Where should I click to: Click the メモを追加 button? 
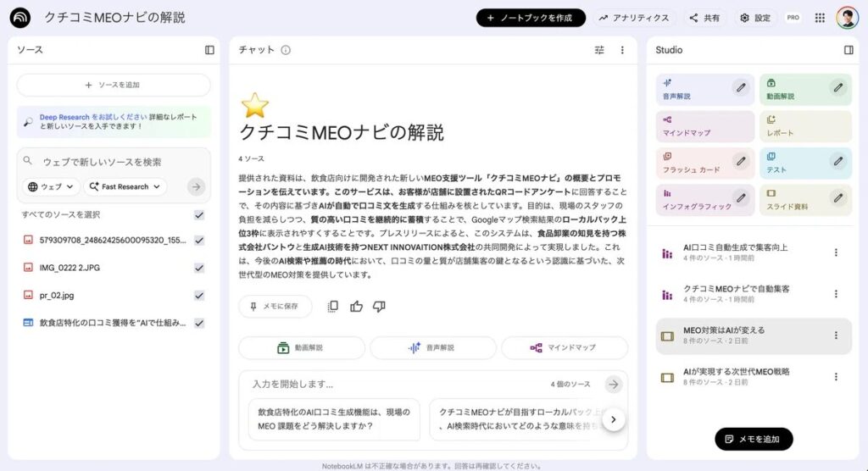pos(754,439)
